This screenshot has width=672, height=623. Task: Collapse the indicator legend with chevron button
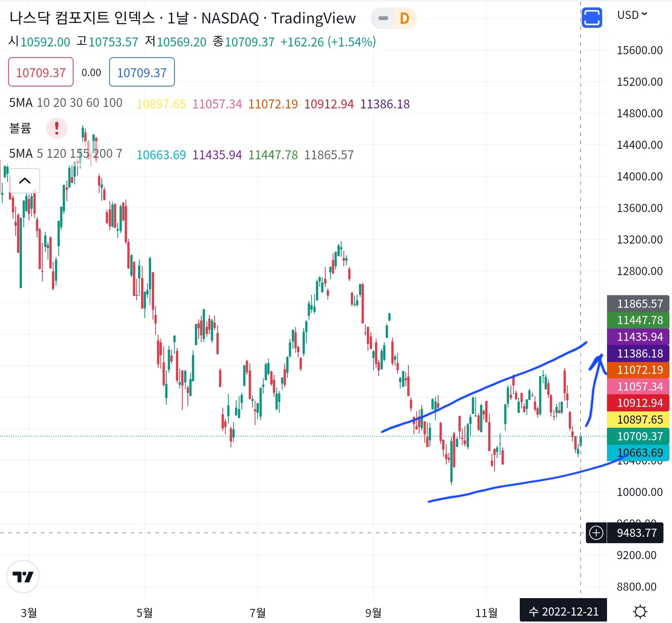(25, 181)
